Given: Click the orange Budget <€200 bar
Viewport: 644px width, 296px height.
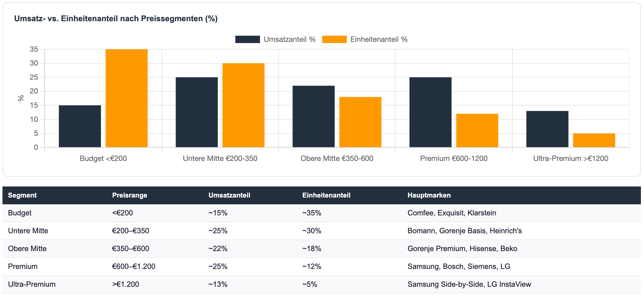Looking at the screenshot, I should click(x=126, y=98).
